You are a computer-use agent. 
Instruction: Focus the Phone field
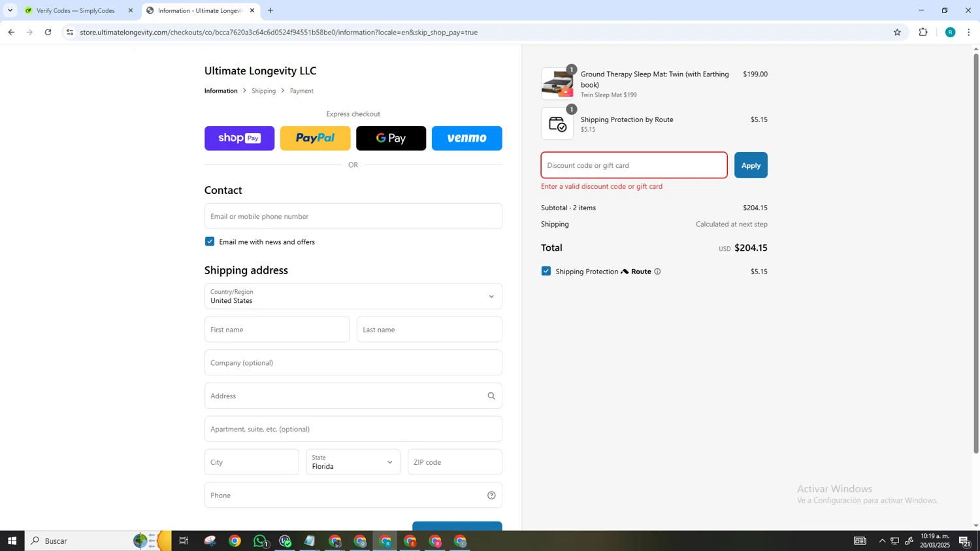click(x=353, y=496)
